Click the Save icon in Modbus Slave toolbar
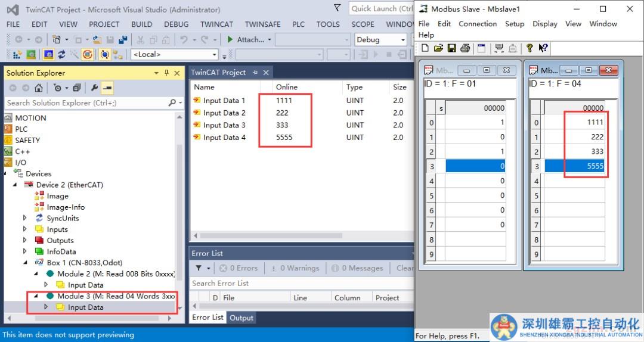Screen dimensions: 644x342 tap(451, 48)
